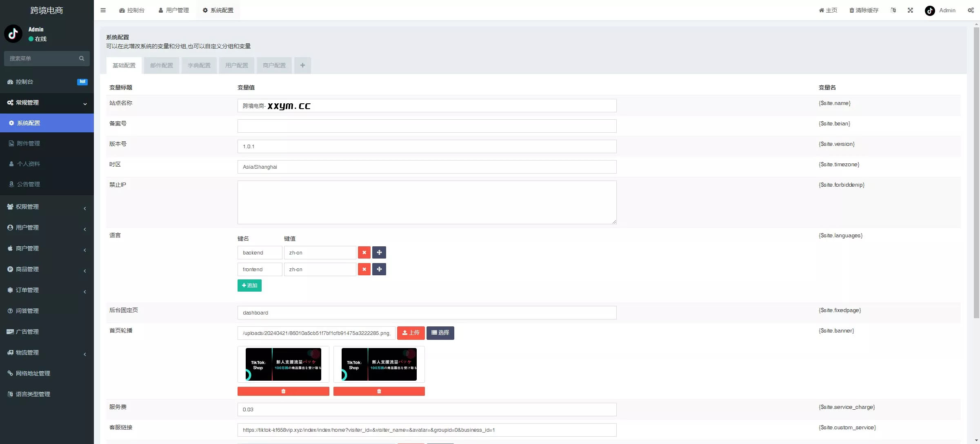This screenshot has width=980, height=444.
Task: Open the language switch icon in top bar
Action: tap(893, 10)
